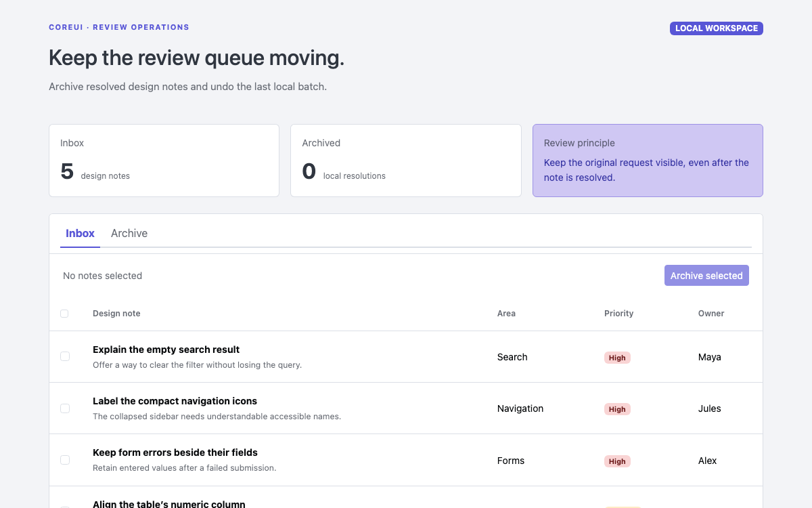Image resolution: width=812 pixels, height=508 pixels.
Task: Click 'Explain the empty search result' title
Action: (166, 350)
